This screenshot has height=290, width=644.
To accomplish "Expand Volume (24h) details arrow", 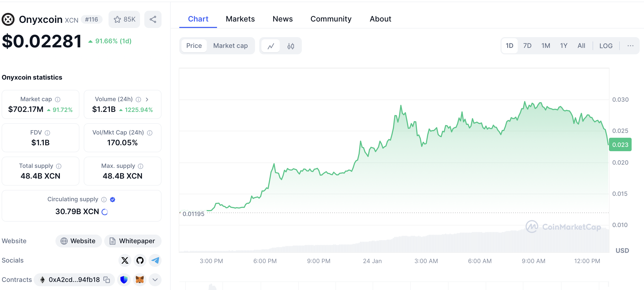I will click(147, 99).
